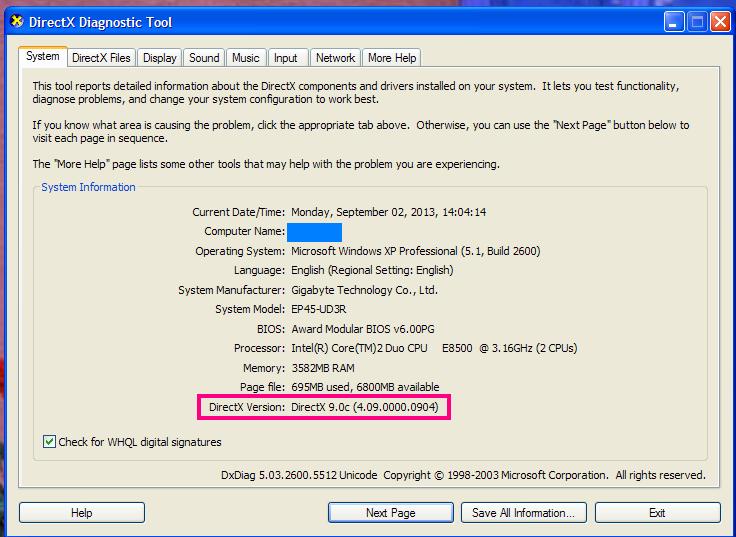Click the DirectX Diagnostic Tool title text
Screen dimensions: 736x537
tap(100, 22)
